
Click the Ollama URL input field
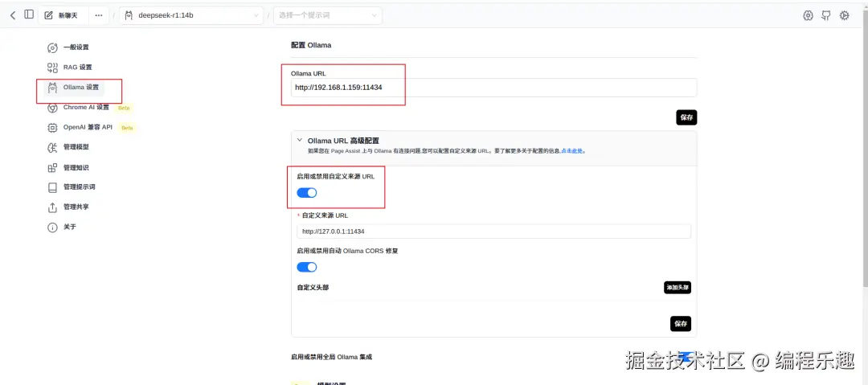click(493, 88)
